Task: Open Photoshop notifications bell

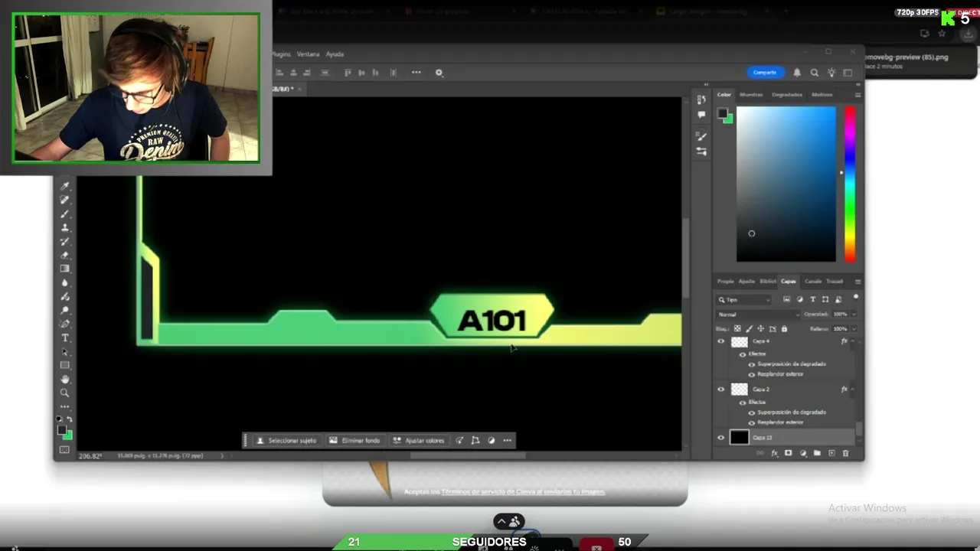Action: pyautogui.click(x=797, y=73)
